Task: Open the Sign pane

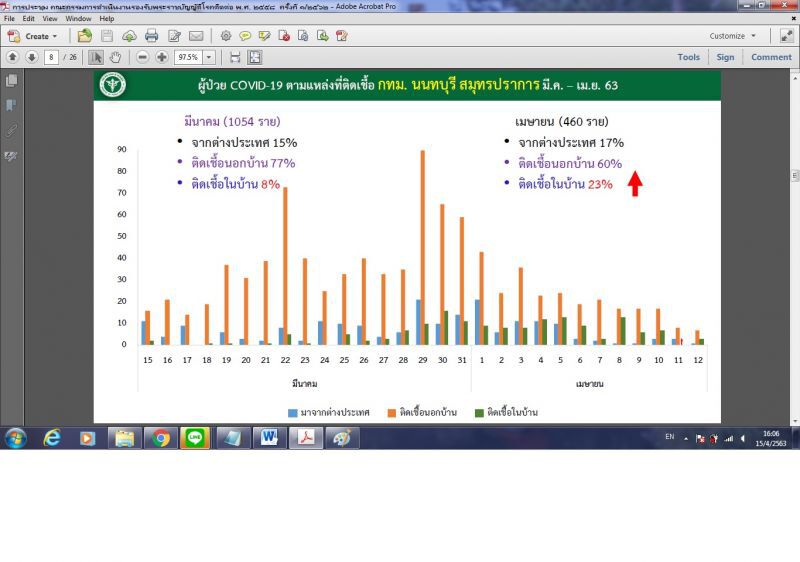Action: [725, 57]
